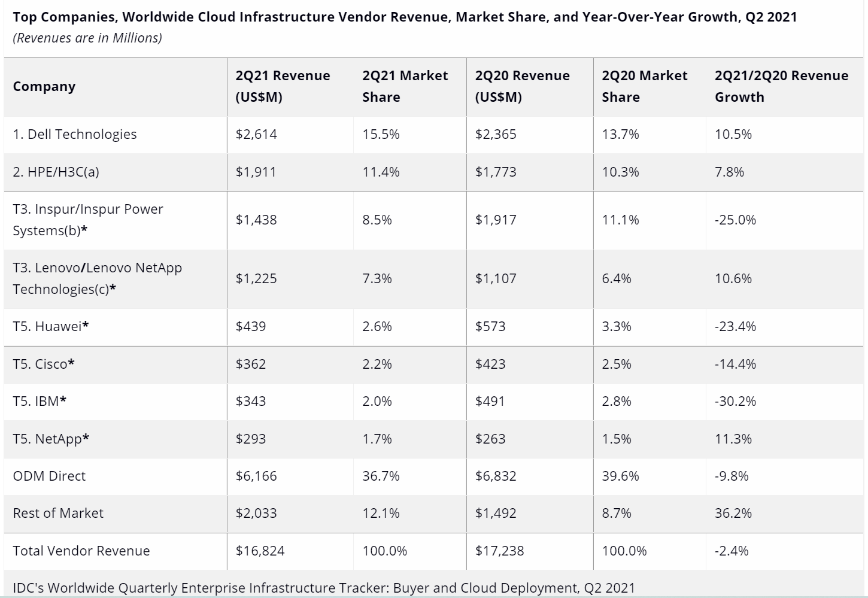Image resolution: width=868 pixels, height=598 pixels.
Task: Click the HPE/H3C(a) company cell
Action: tap(56, 172)
